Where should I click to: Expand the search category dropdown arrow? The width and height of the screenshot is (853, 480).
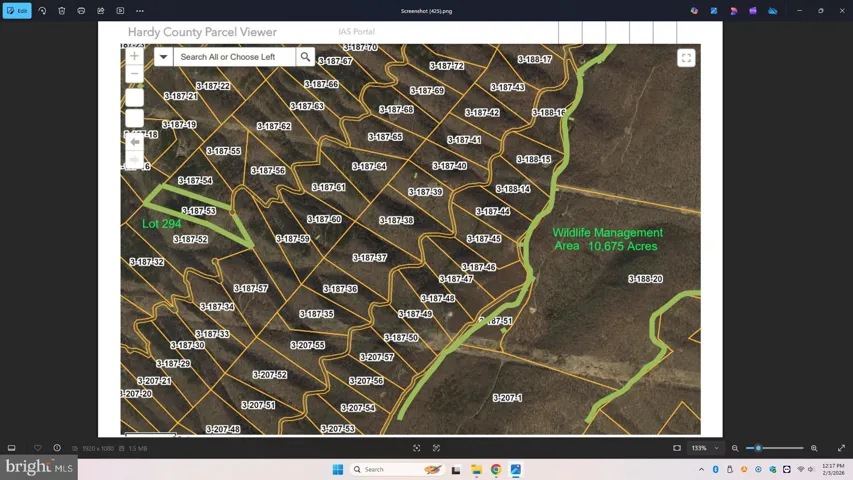tap(163, 57)
